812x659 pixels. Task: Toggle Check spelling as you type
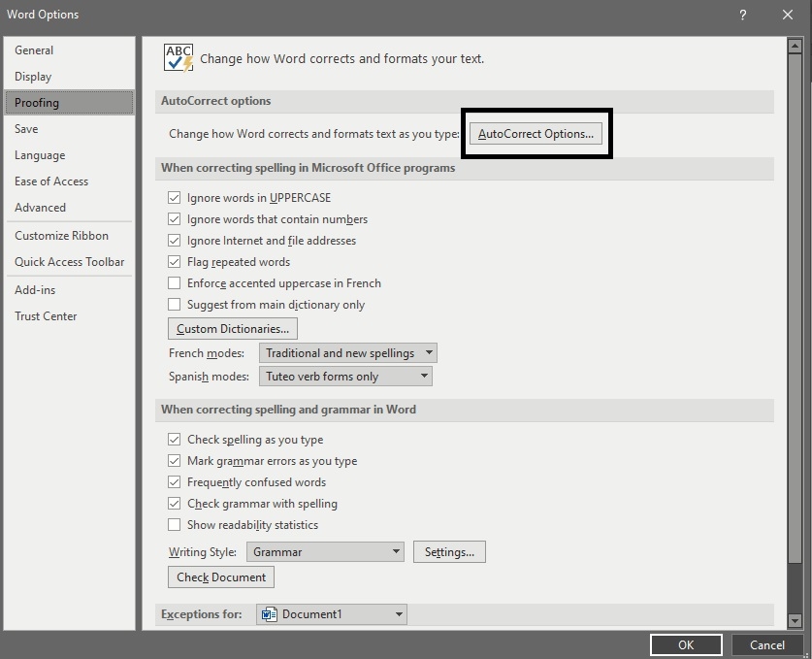(174, 440)
